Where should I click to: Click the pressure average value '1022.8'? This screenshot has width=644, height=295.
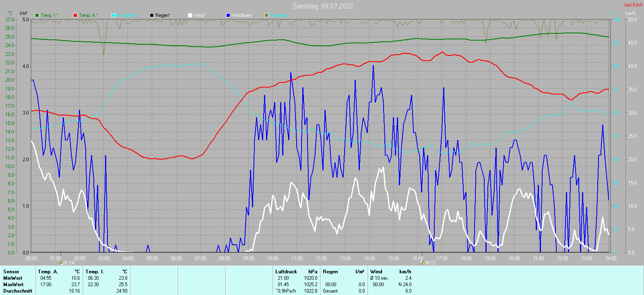point(311,291)
